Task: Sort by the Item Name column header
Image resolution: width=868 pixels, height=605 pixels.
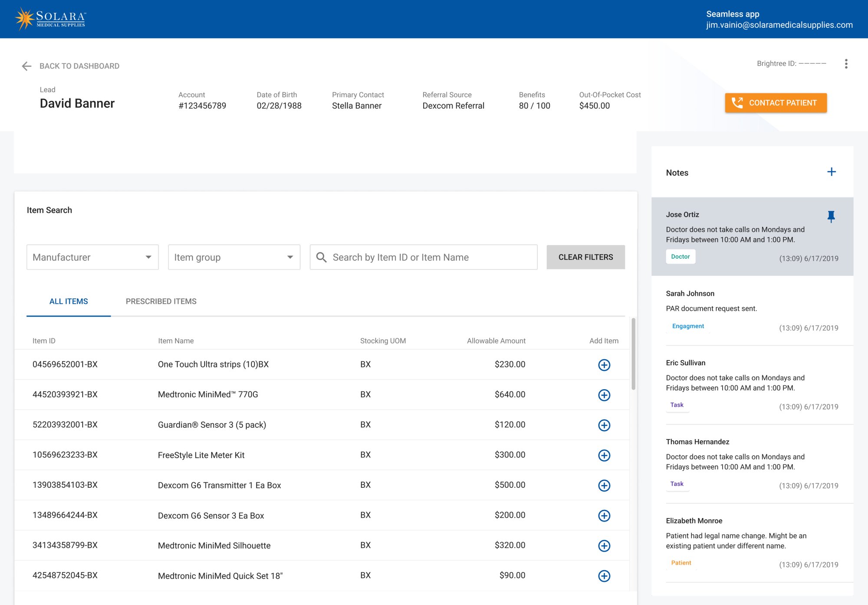Action: 176,341
